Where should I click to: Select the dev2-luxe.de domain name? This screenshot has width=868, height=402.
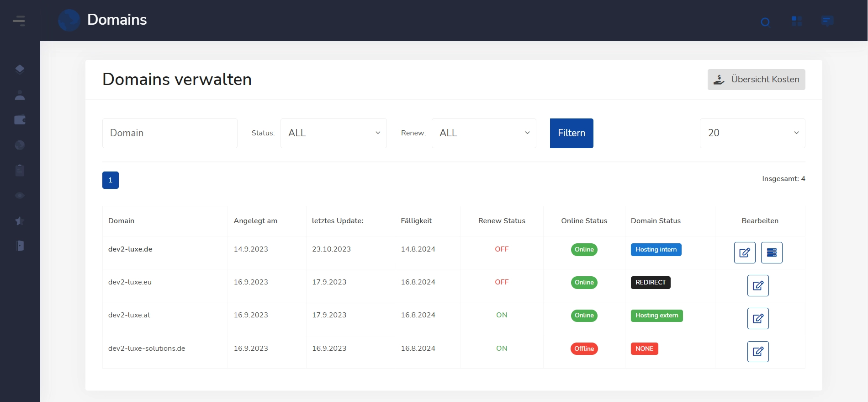[x=130, y=249]
